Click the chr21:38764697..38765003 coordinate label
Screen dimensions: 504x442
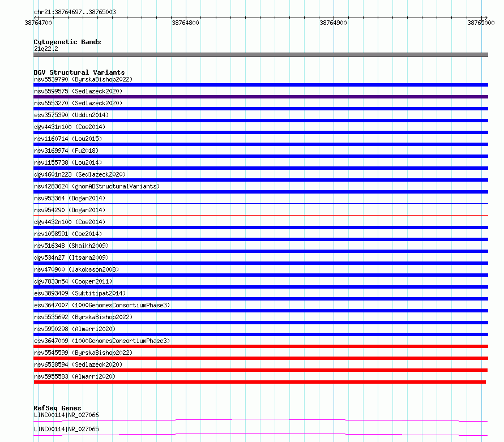pos(75,12)
